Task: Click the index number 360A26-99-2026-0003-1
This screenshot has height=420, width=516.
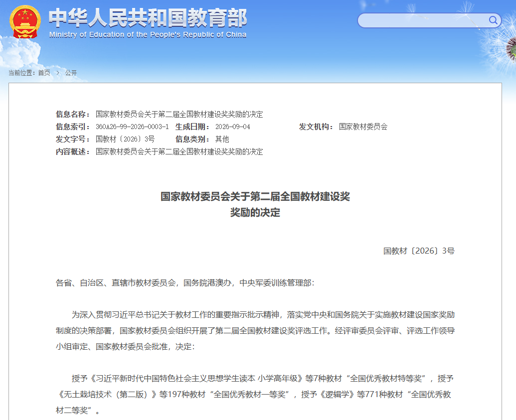Action: [x=132, y=127]
